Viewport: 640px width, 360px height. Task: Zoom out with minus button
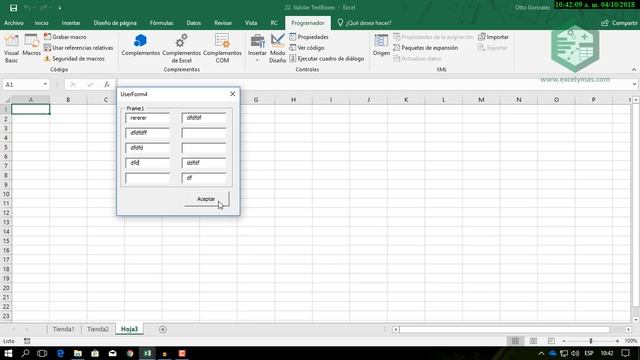click(x=564, y=341)
